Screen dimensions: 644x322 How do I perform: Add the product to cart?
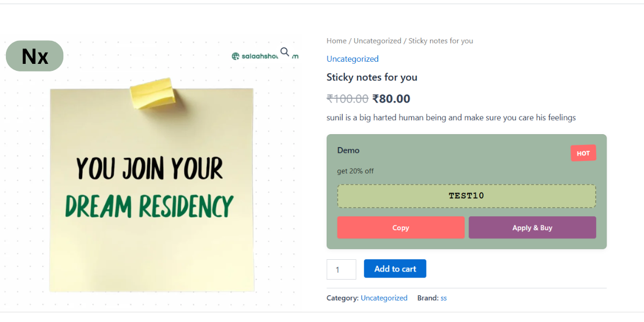point(395,269)
